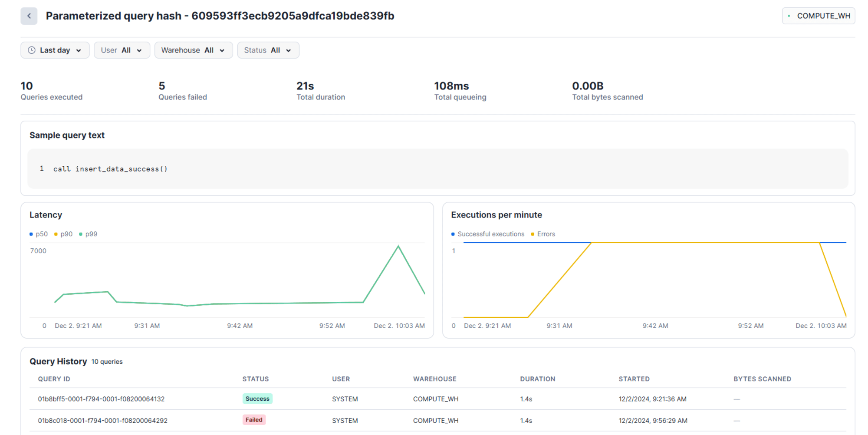Open the Last day time range dropdown
The height and width of the screenshot is (435, 868).
pyautogui.click(x=55, y=50)
